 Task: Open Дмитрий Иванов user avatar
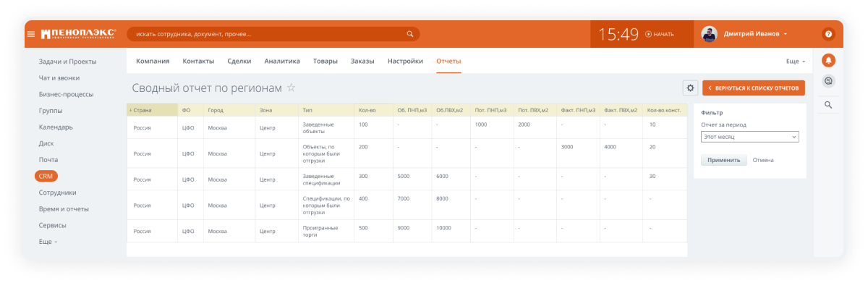point(710,34)
